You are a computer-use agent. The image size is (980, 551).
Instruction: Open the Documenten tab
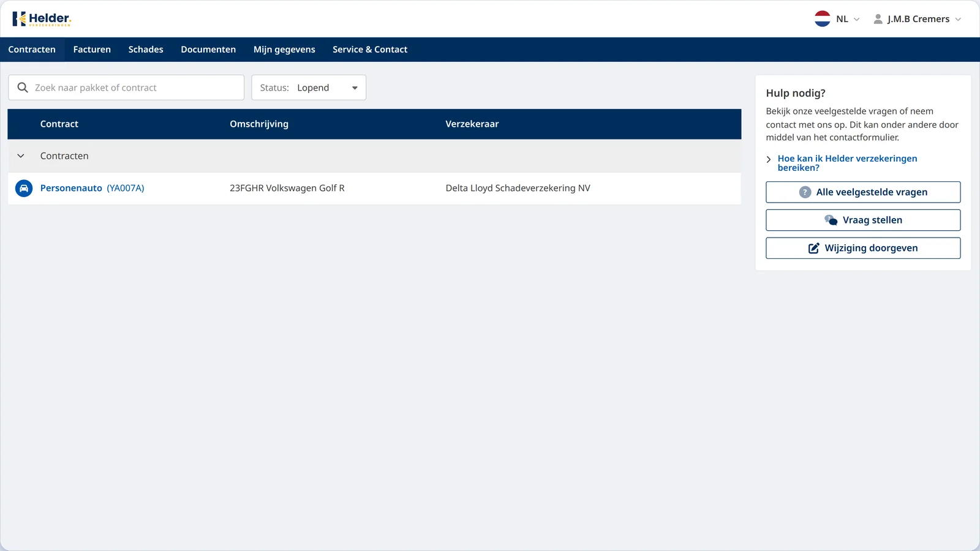click(208, 50)
